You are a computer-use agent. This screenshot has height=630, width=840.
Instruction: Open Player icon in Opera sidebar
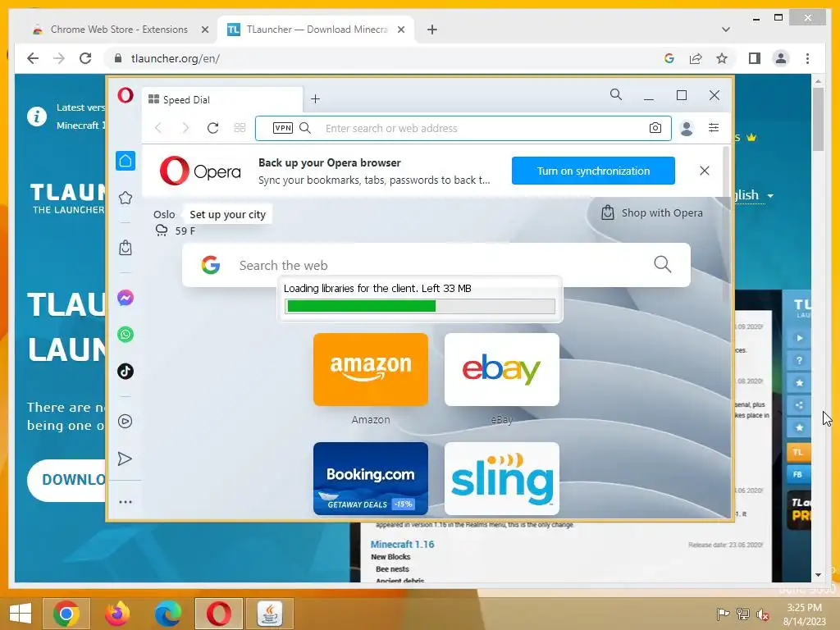click(x=126, y=422)
